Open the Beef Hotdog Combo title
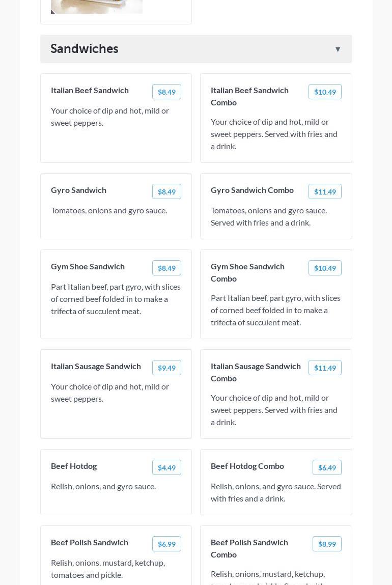Image resolution: width=392 pixels, height=585 pixels. (247, 466)
